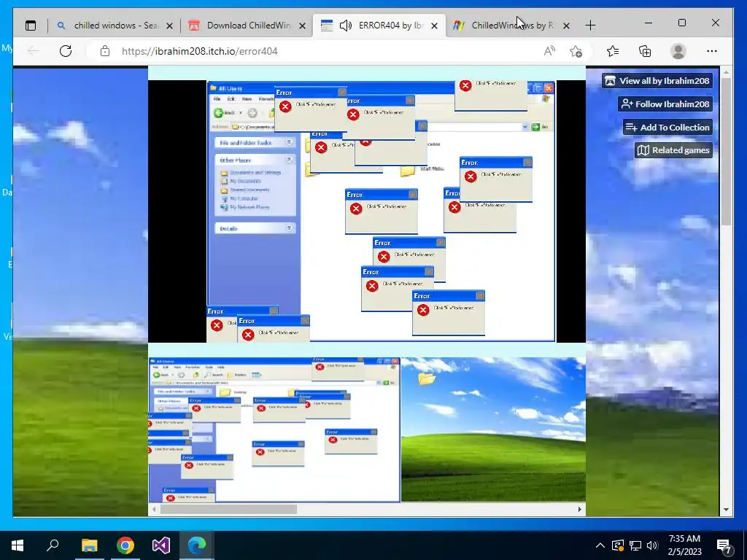
Task: Open Windows taskbar search
Action: [x=53, y=545]
